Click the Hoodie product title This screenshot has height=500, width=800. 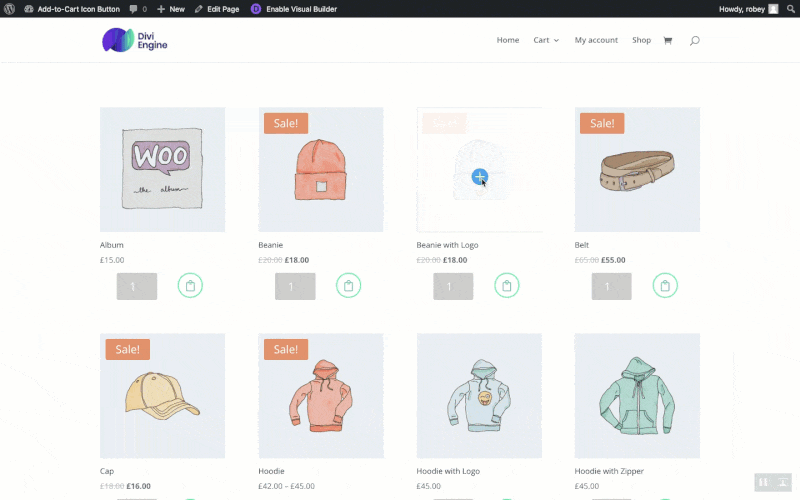point(271,471)
